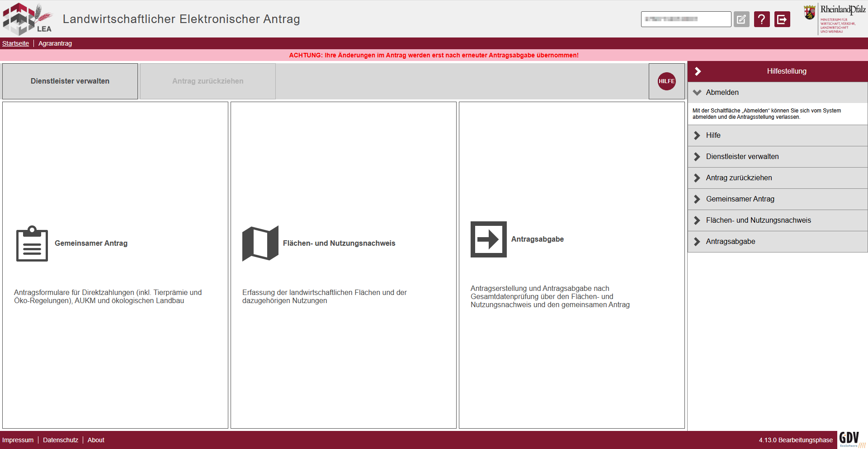
Task: Click the logout exit icon in header
Action: [x=782, y=19]
